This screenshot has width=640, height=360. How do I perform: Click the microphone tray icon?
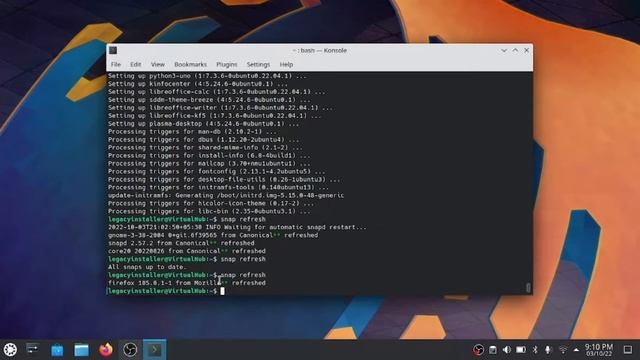tap(548, 350)
